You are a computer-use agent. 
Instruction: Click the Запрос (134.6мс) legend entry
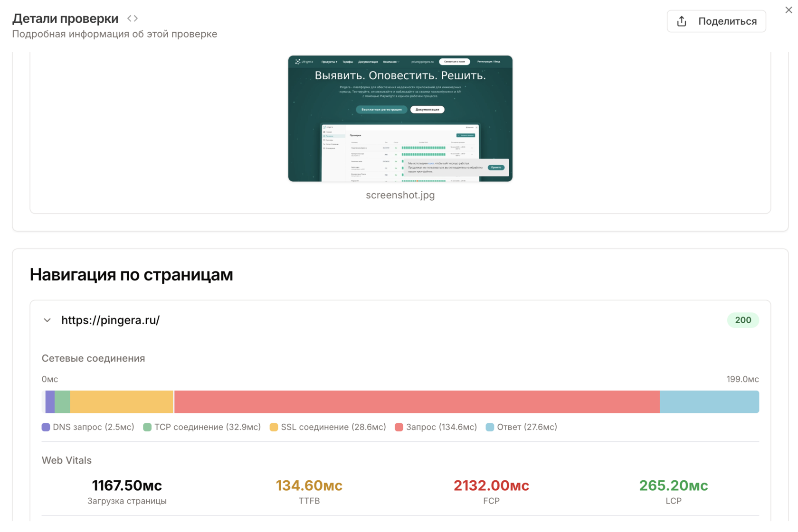coord(436,427)
